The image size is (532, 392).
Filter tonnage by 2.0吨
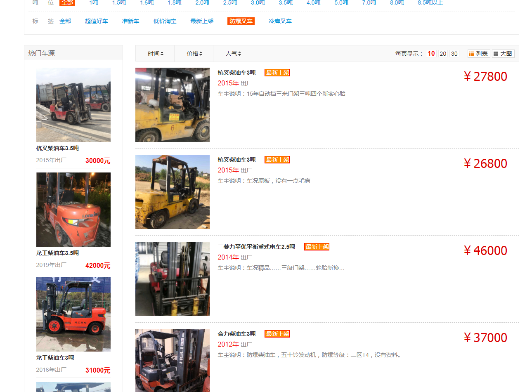[202, 2]
